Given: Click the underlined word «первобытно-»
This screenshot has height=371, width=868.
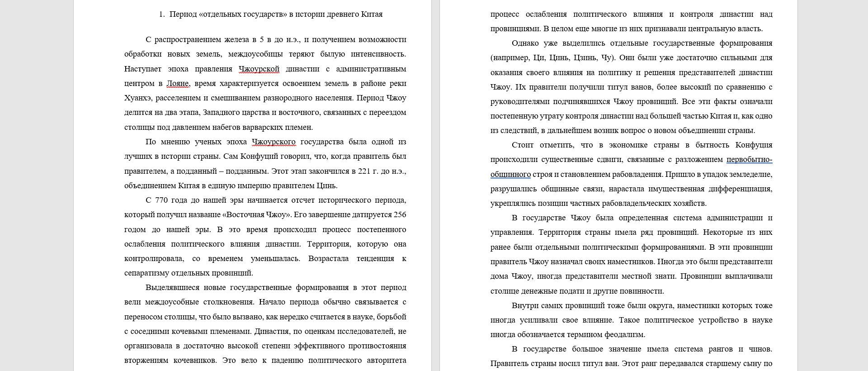Looking at the screenshot, I should (x=750, y=159).
